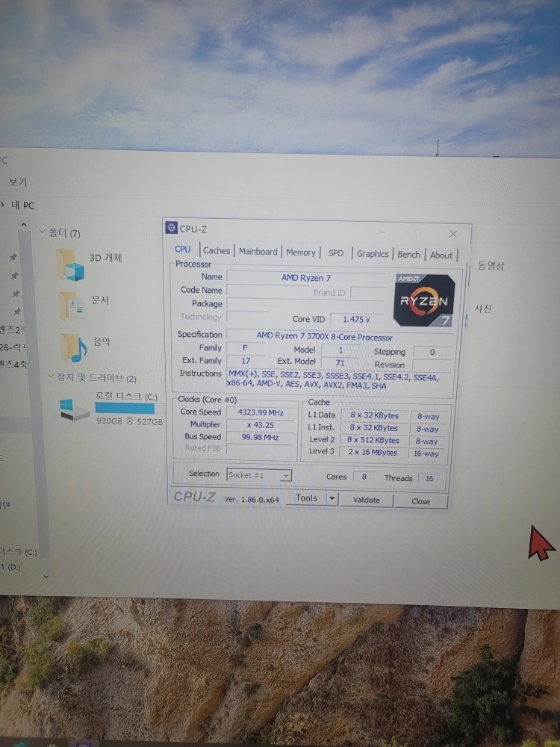Click the Multiplier value x 43.25
The width and height of the screenshot is (560, 747).
point(260,425)
